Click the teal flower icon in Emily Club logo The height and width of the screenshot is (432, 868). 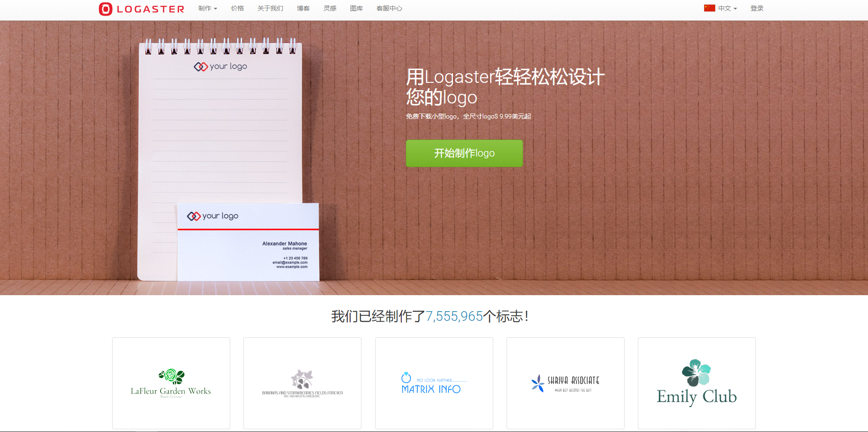[x=696, y=373]
